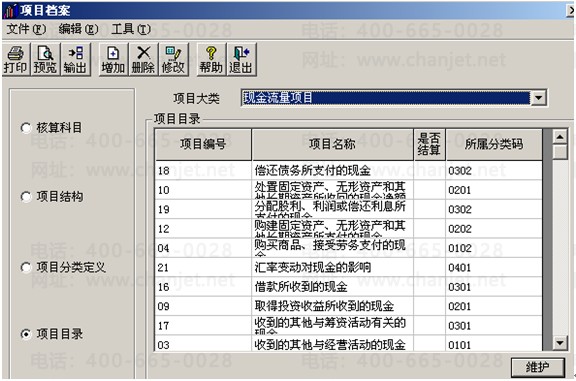The width and height of the screenshot is (576, 381).
Task: Open the 编辑(E) menu
Action: pos(78,29)
